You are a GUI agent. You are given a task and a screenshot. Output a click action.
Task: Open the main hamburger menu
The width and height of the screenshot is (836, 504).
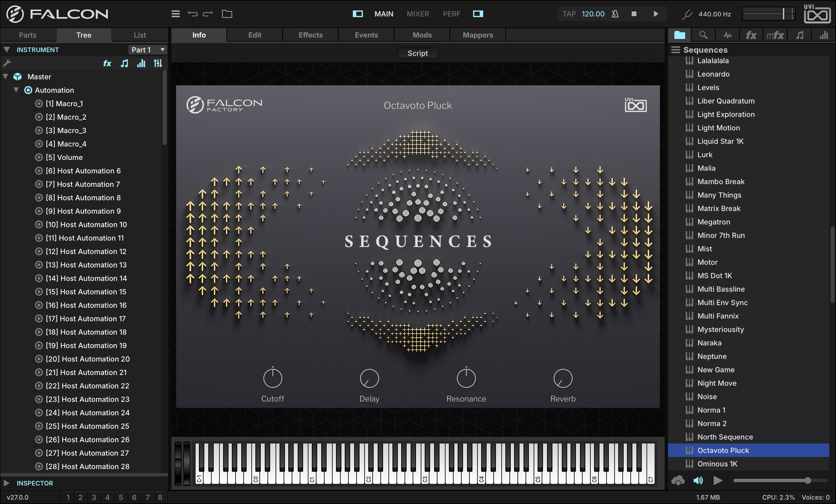coord(175,14)
